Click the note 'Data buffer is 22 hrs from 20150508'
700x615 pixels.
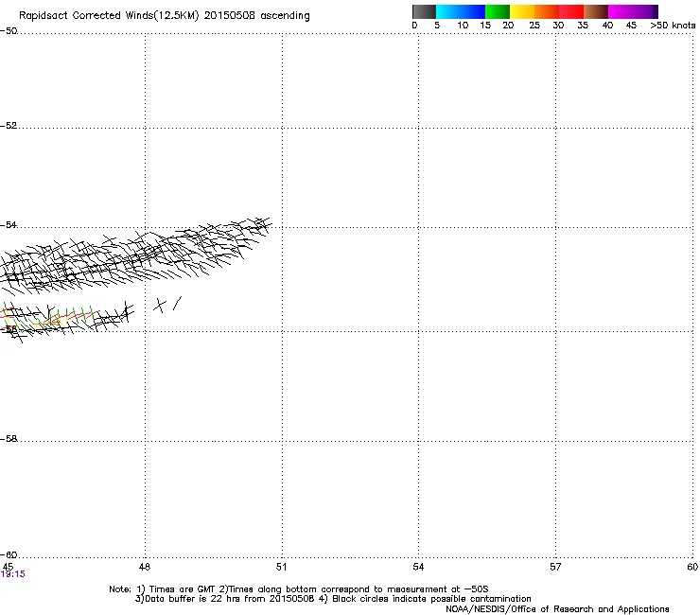[x=230, y=599]
